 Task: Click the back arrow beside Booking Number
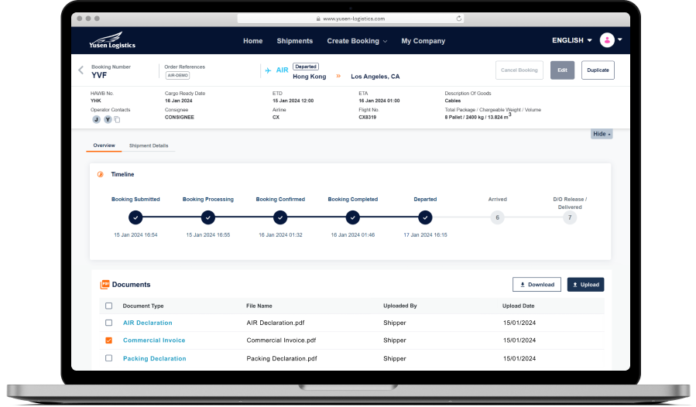point(81,70)
